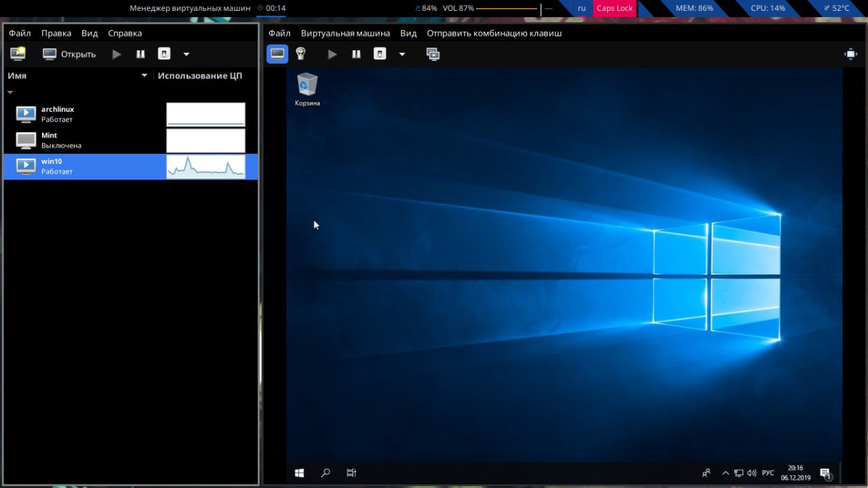Image resolution: width=868 pixels, height=488 pixels.
Task: Open shutdown options dropdown in manager toolbar
Action: [186, 54]
